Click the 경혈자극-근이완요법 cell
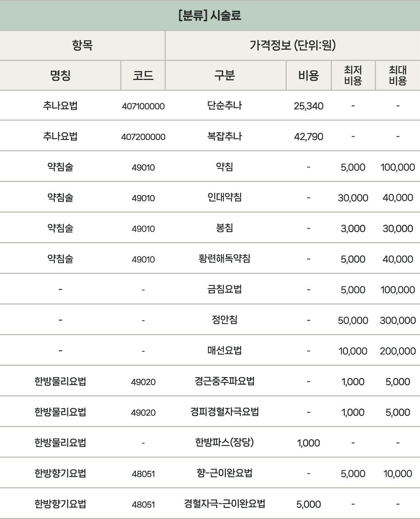 [225, 504]
